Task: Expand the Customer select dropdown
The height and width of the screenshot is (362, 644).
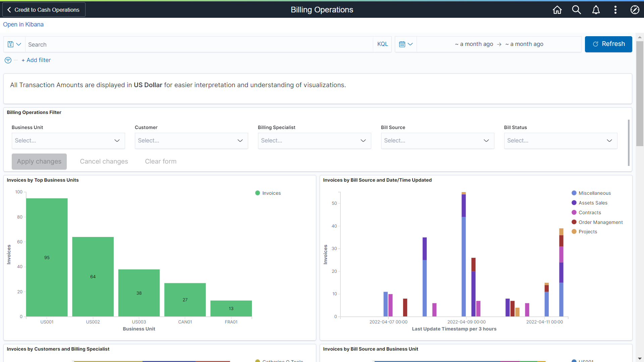Action: (x=191, y=141)
